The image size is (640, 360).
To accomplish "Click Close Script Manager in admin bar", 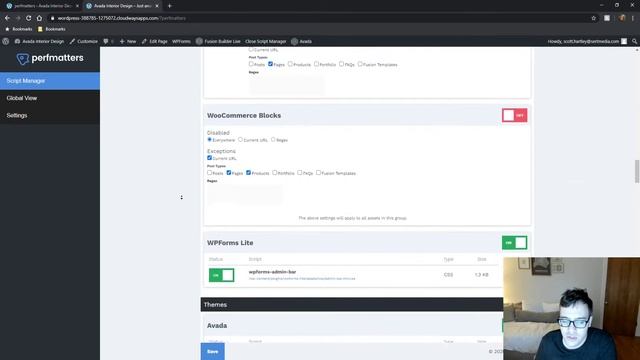I will [266, 41].
